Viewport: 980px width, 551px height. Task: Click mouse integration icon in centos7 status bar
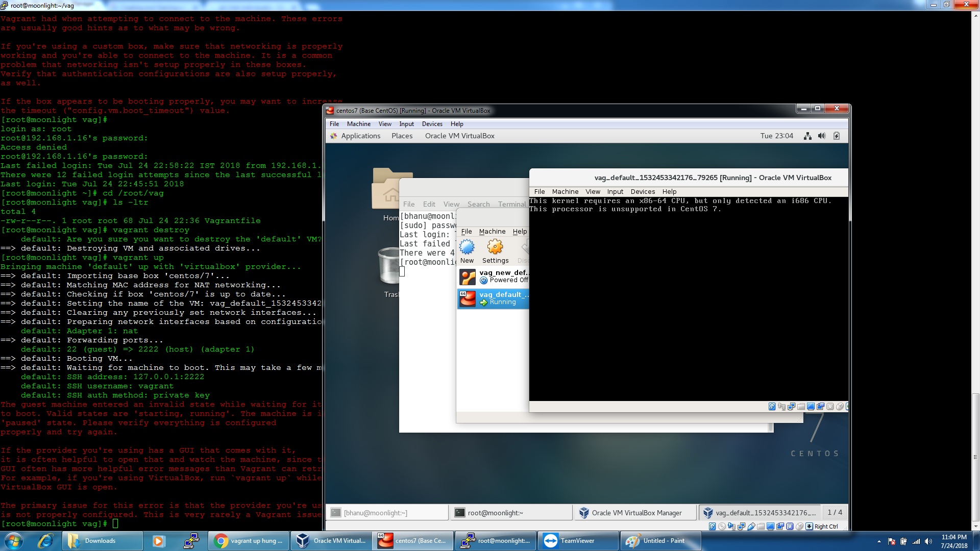coord(799,527)
